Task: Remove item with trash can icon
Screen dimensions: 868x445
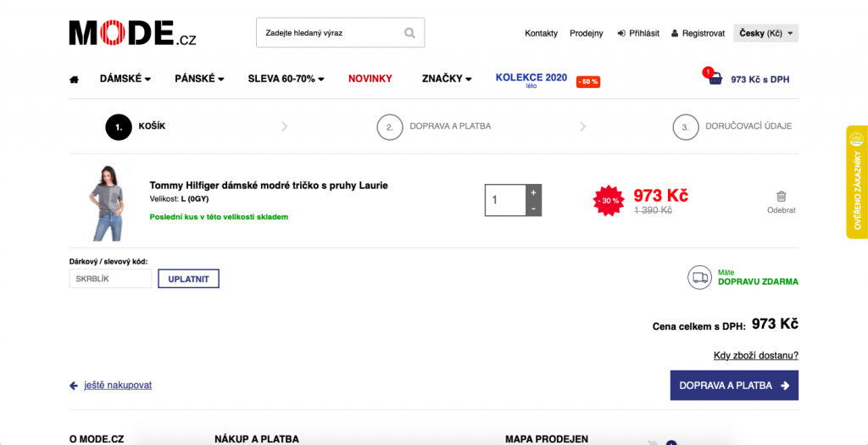Action: coord(781,197)
